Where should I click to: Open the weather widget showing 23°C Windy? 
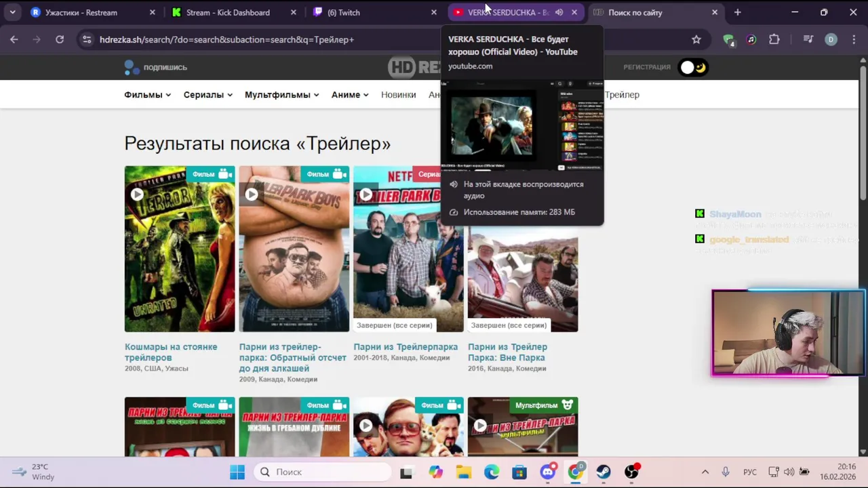34,472
